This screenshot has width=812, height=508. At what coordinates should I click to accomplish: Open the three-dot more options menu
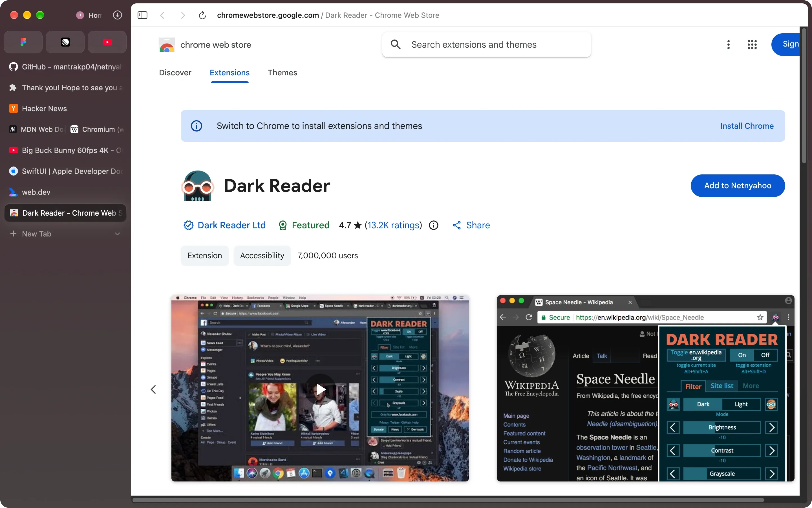(728, 44)
